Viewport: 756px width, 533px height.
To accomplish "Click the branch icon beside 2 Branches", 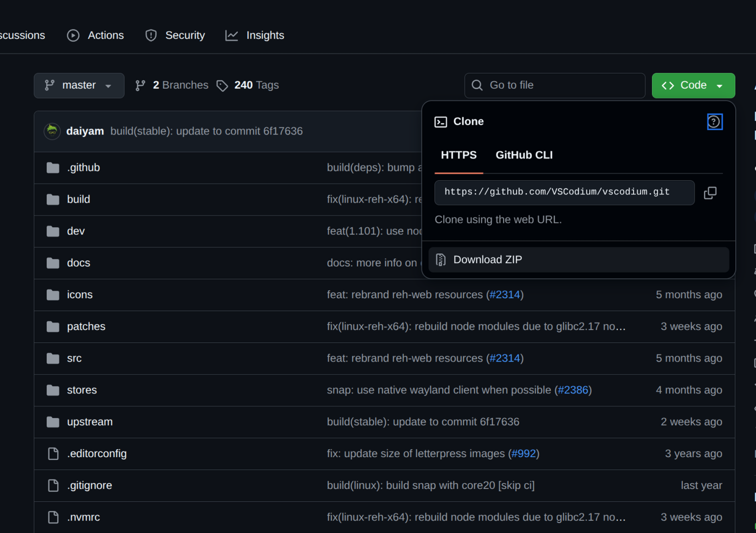I will click(x=141, y=86).
